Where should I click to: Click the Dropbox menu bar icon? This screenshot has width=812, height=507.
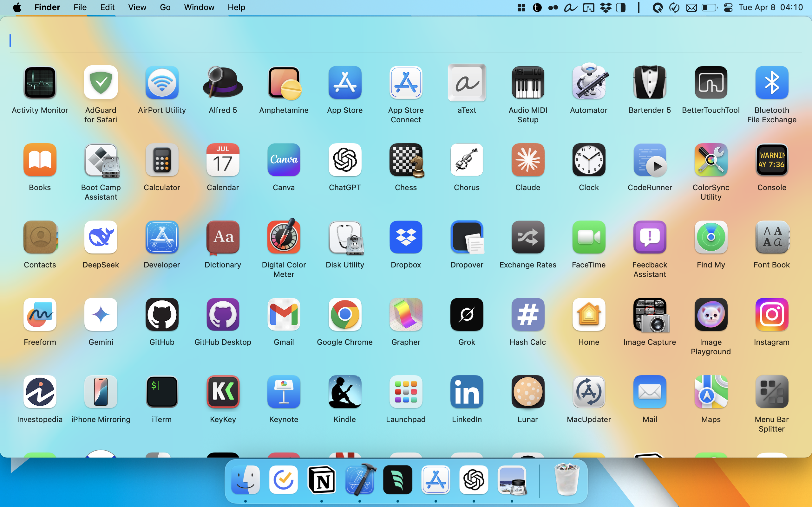tap(605, 7)
